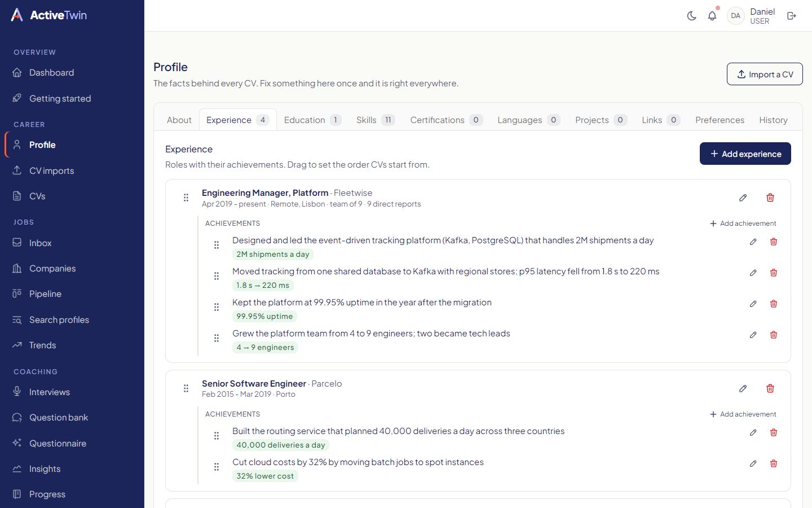Toggle dark mode with the moon icon
The width and height of the screenshot is (812, 508).
[691, 16]
